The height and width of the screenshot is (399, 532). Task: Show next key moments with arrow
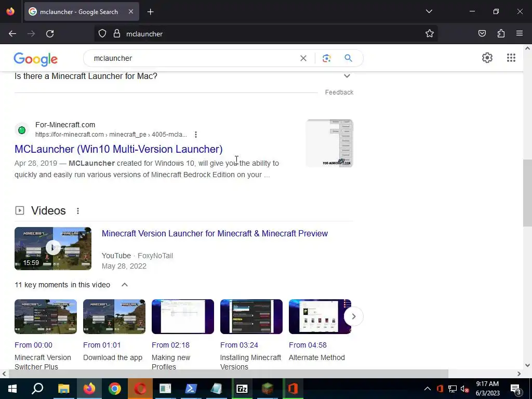[353, 316]
